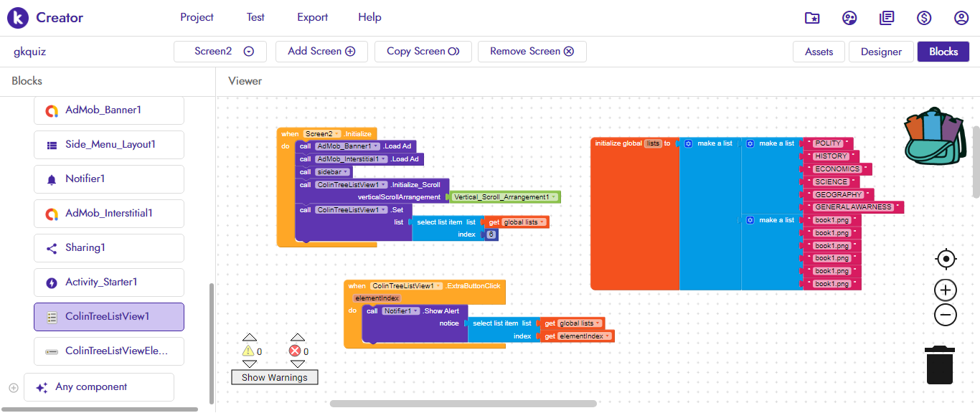
Task: Click the trash can in viewer
Action: click(940, 365)
